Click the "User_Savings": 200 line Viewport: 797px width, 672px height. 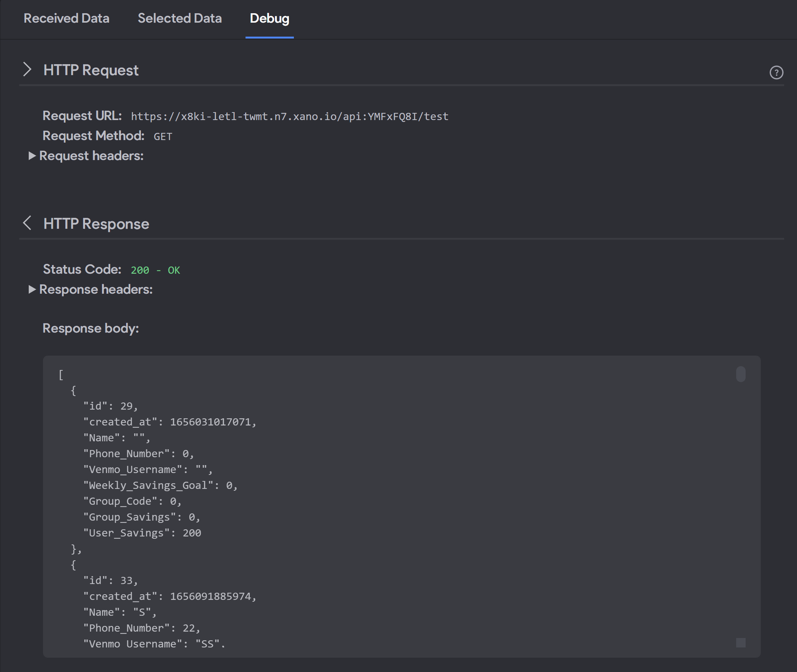click(142, 533)
